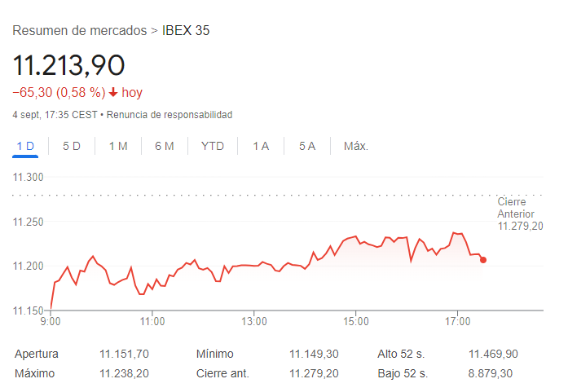Image resolution: width=568 pixels, height=392 pixels.
Task: Select the YTD range tab
Action: point(213,146)
